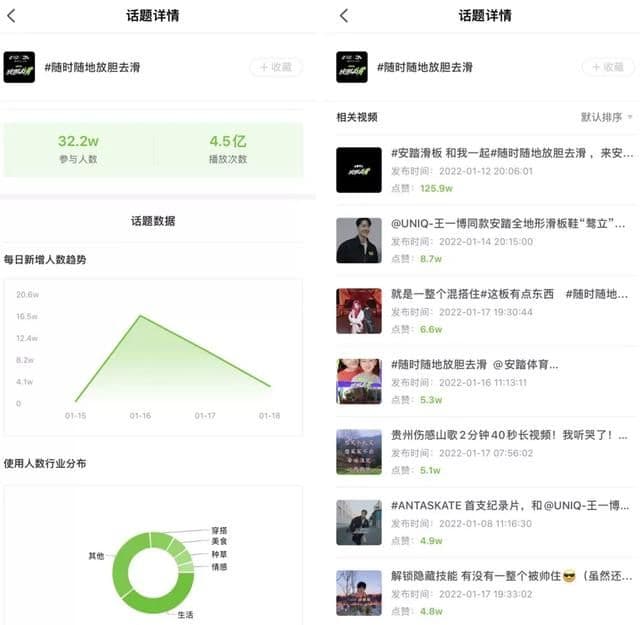Click 收藏 button in right panel
This screenshot has width=640, height=625.
pyautogui.click(x=609, y=67)
